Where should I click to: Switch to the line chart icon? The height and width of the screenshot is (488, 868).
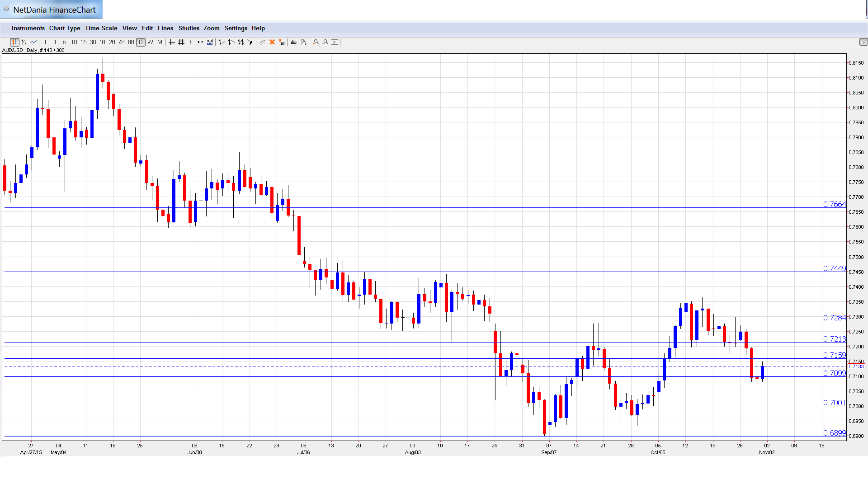coord(33,42)
